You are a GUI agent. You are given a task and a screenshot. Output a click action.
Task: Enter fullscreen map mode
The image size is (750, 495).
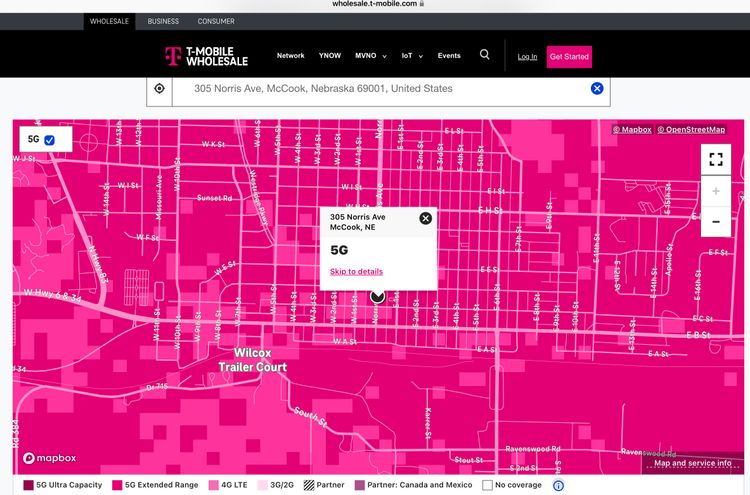coord(716,159)
